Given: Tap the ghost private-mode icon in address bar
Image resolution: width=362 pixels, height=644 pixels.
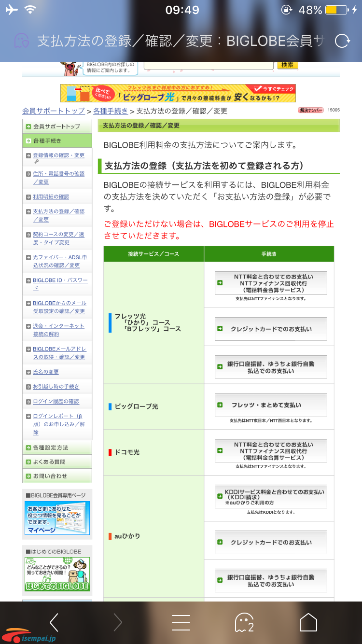Looking at the screenshot, I should [x=21, y=41].
